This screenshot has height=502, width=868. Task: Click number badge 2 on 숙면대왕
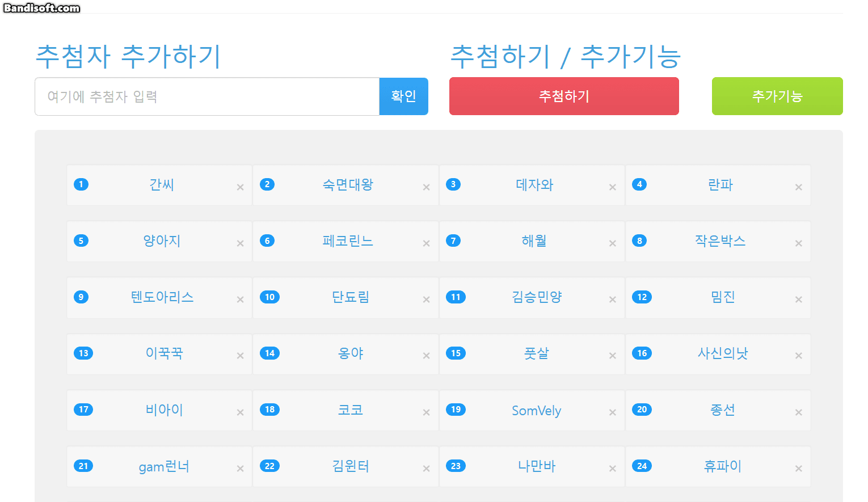point(267,184)
